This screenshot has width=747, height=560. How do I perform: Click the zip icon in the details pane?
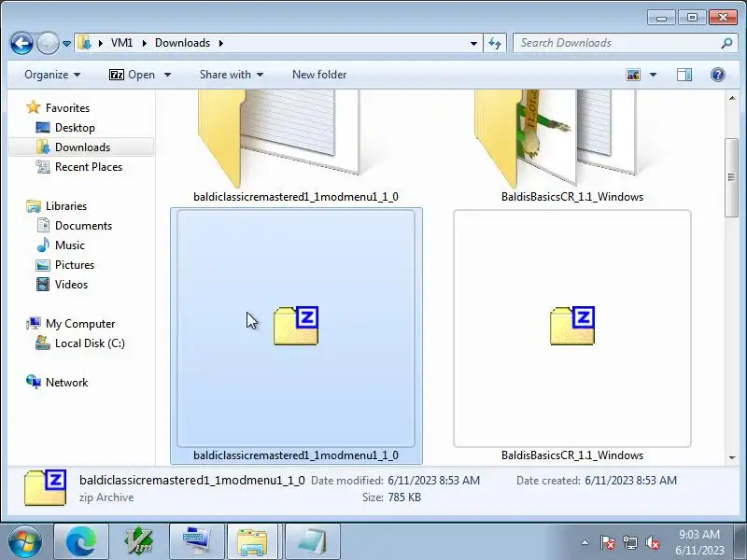(45, 487)
